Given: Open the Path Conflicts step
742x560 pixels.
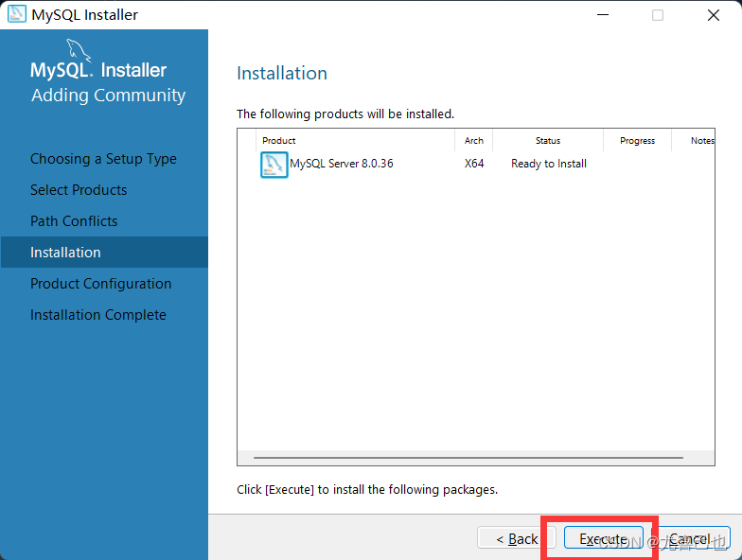Looking at the screenshot, I should click(74, 221).
